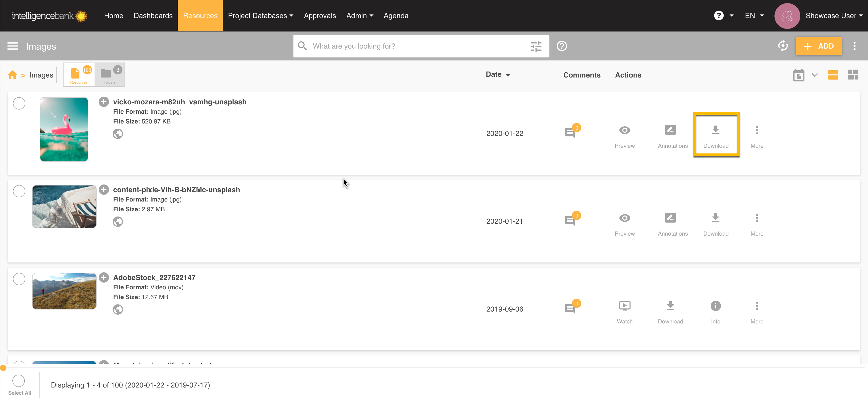Open the hamburger sidebar menu

(13, 46)
